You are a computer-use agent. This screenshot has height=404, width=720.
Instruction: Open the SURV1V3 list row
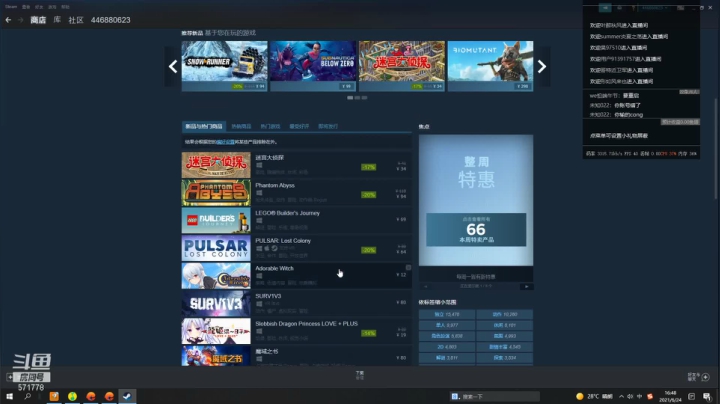[x=296, y=303]
